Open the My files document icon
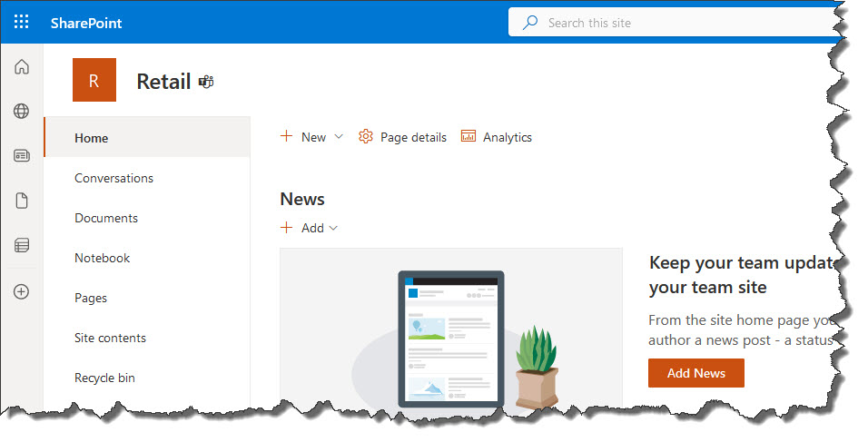This screenshot has height=442, width=868. 22,201
